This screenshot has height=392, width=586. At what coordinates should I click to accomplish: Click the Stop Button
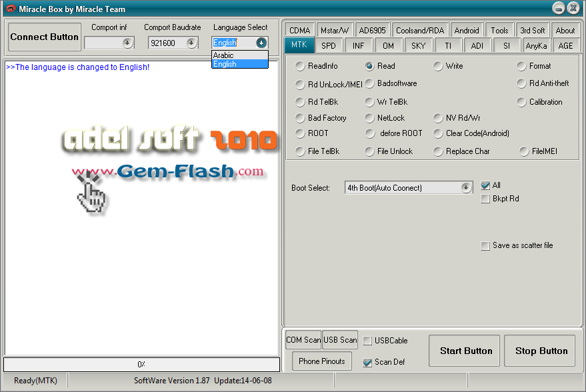pyautogui.click(x=539, y=351)
